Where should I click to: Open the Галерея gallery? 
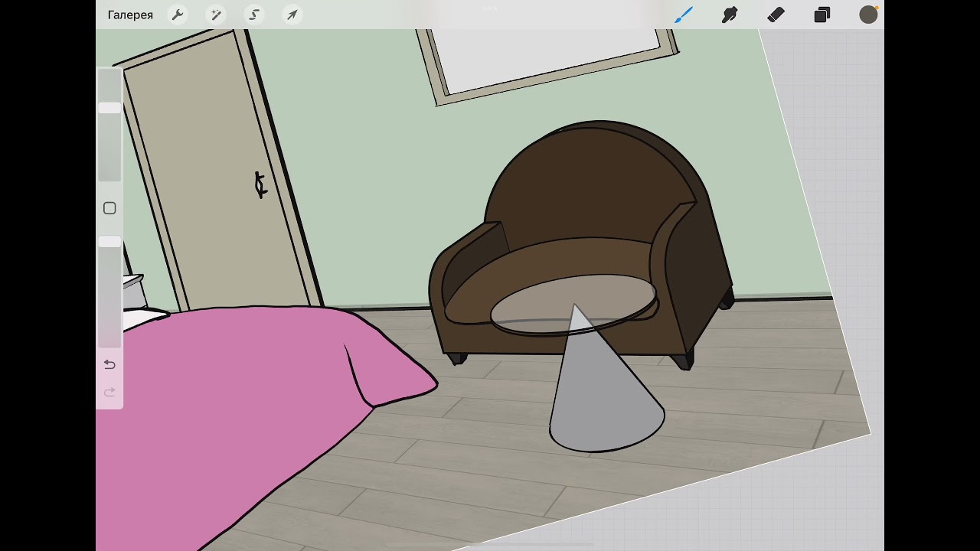pyautogui.click(x=130, y=15)
